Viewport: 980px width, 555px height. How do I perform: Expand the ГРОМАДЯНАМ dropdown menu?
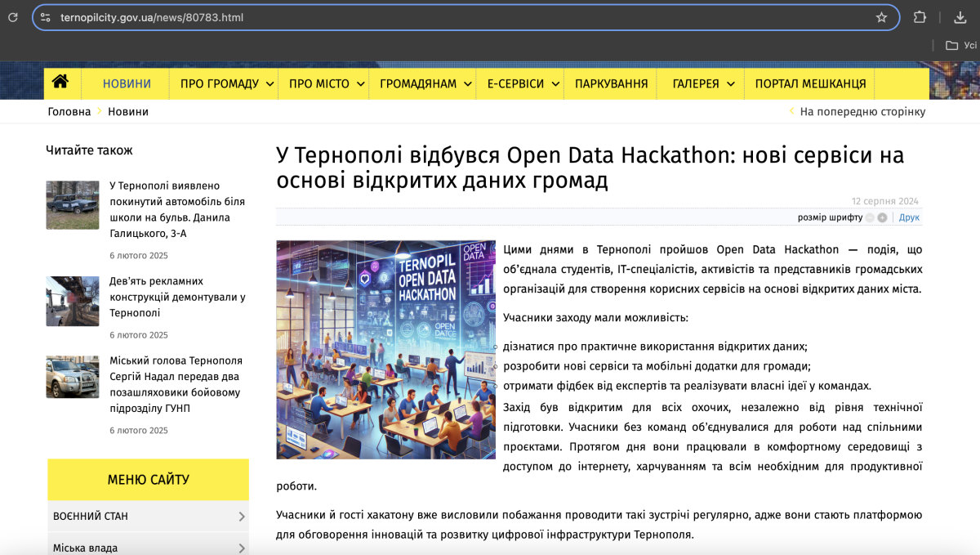coord(425,83)
